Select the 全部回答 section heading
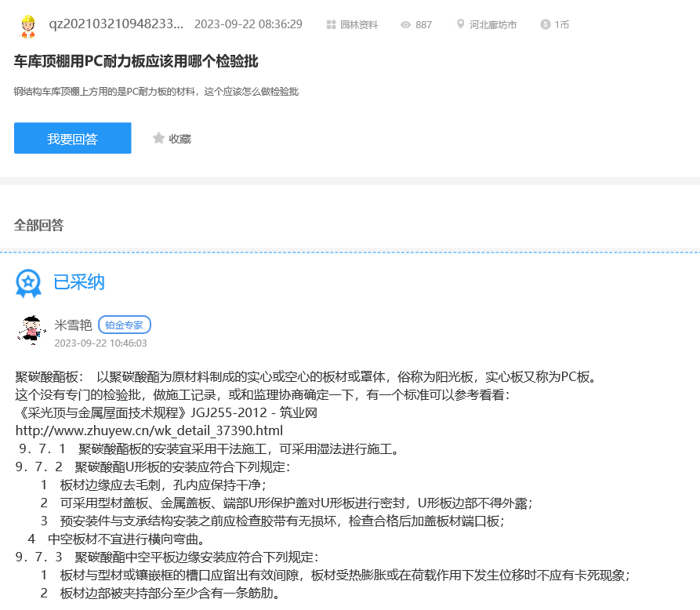 [x=38, y=225]
